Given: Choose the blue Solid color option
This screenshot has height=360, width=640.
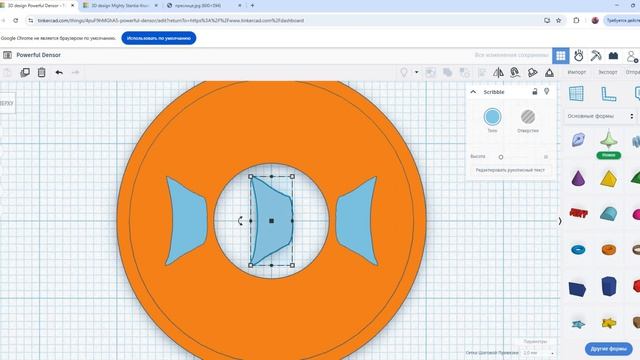Looking at the screenshot, I should coord(492,117).
